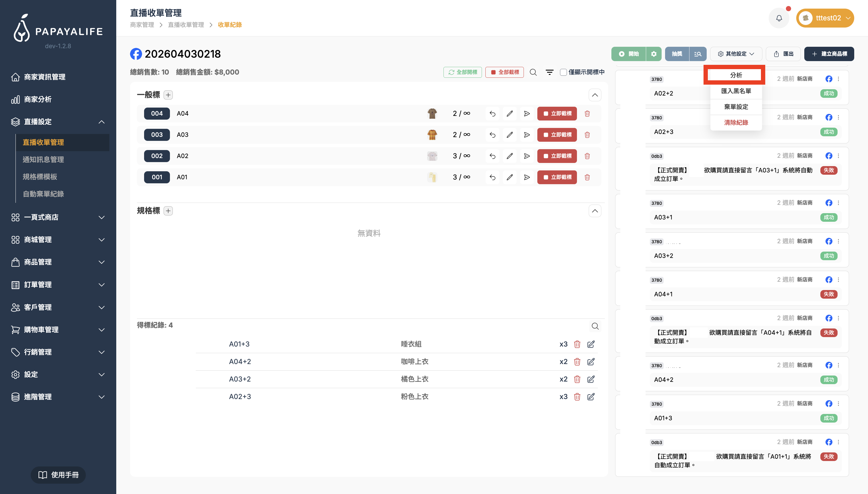Enable 僅顯示開標中 checkbox
The image size is (868, 494).
click(563, 72)
